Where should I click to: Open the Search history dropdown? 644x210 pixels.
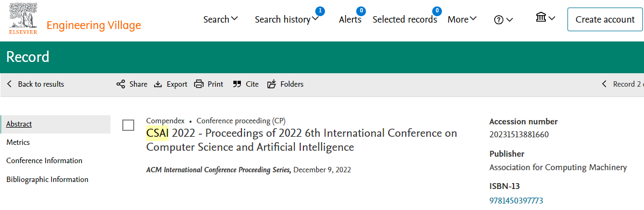coord(287,19)
